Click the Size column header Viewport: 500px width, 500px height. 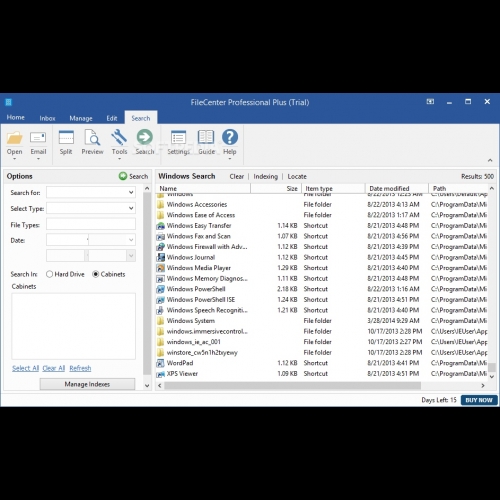coord(276,188)
